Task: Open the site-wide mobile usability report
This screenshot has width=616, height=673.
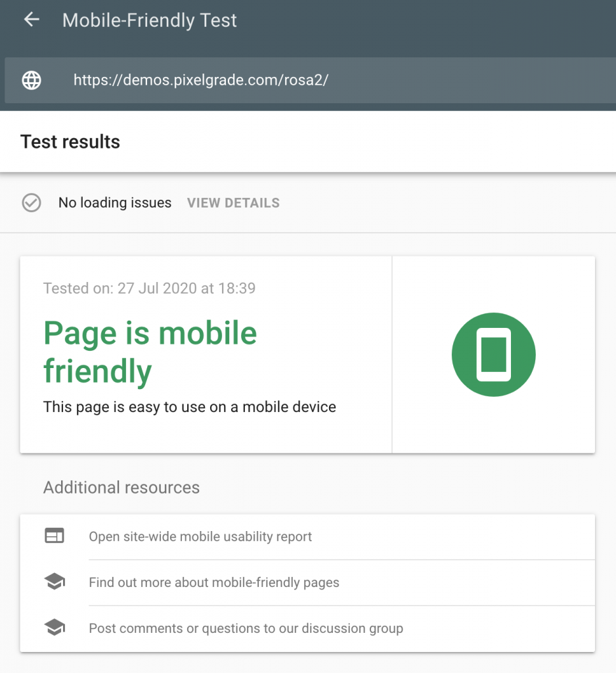Action: click(x=200, y=536)
